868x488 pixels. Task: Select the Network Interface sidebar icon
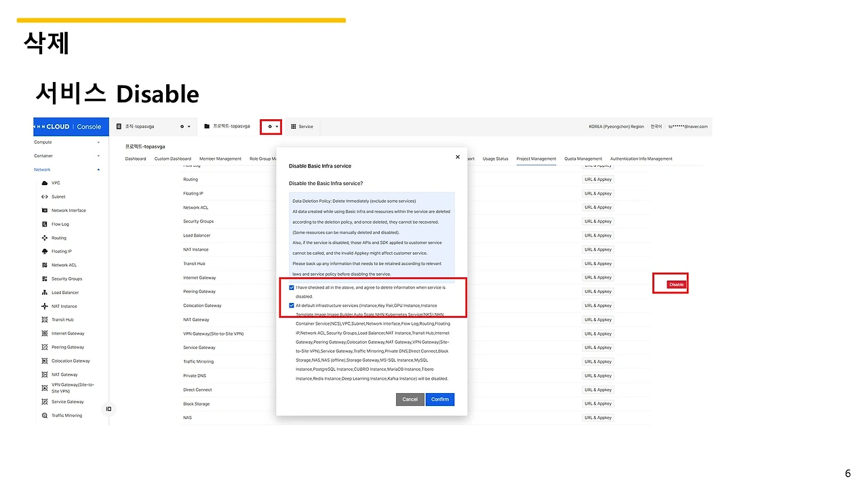point(45,211)
